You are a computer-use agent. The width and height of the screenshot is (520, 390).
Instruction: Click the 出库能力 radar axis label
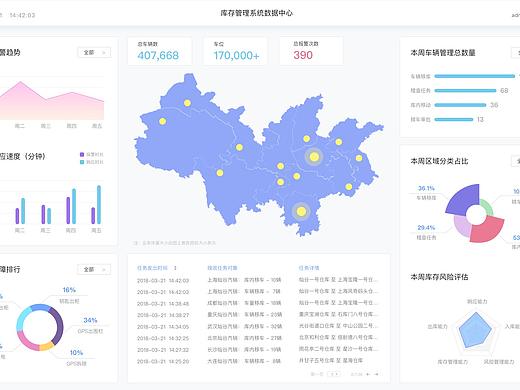437,326
